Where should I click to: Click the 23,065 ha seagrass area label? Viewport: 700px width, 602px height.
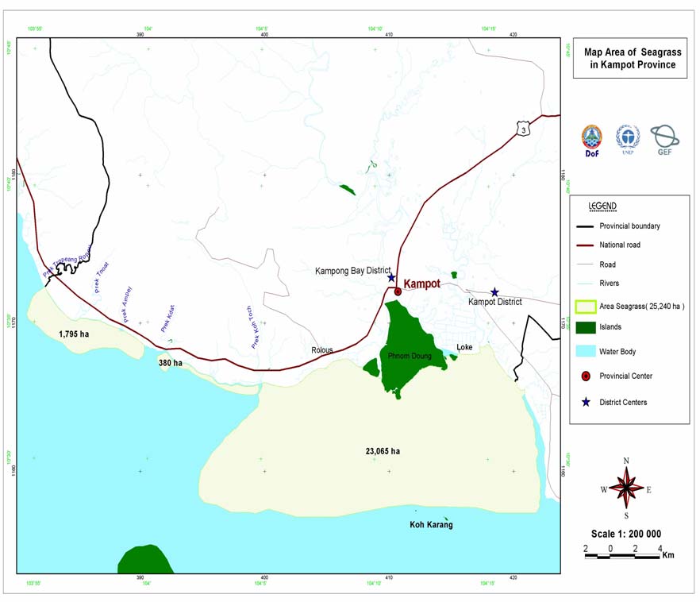click(383, 451)
